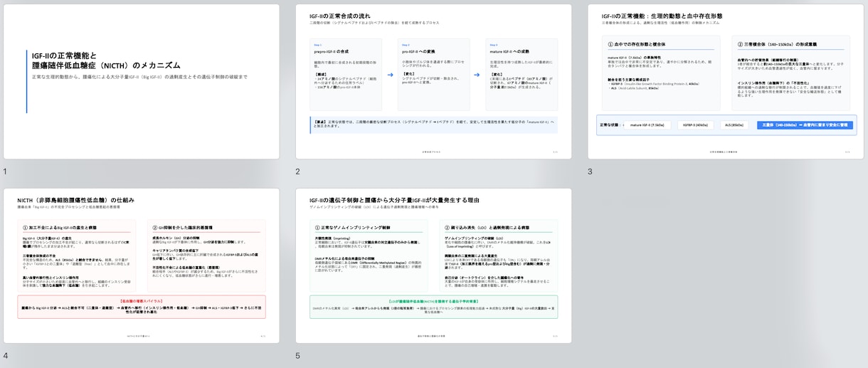Viewport: 868px width, 368px height.
Task: Click the slide number '2' label
Action: pos(297,172)
